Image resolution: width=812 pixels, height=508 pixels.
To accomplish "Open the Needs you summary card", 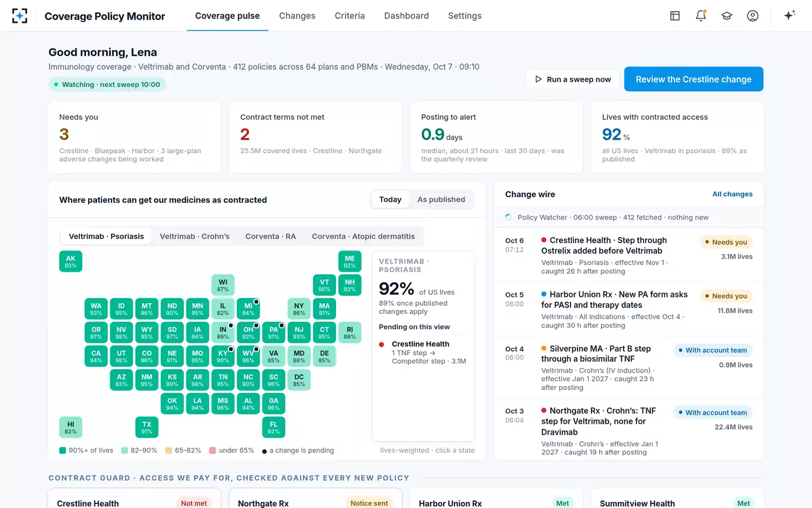I will click(134, 137).
